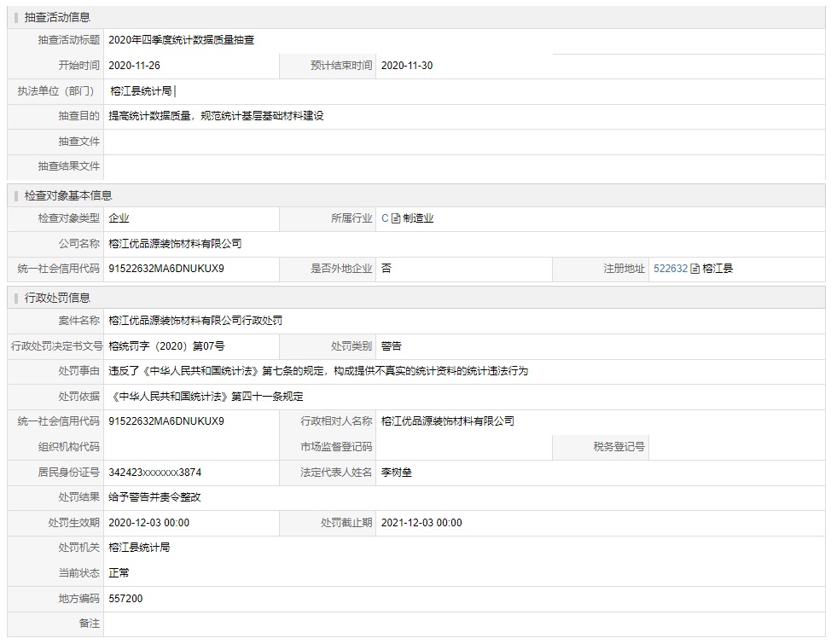Click the document icon beside 榕江县 address
Screen dimensions: 831x644
pos(695,269)
